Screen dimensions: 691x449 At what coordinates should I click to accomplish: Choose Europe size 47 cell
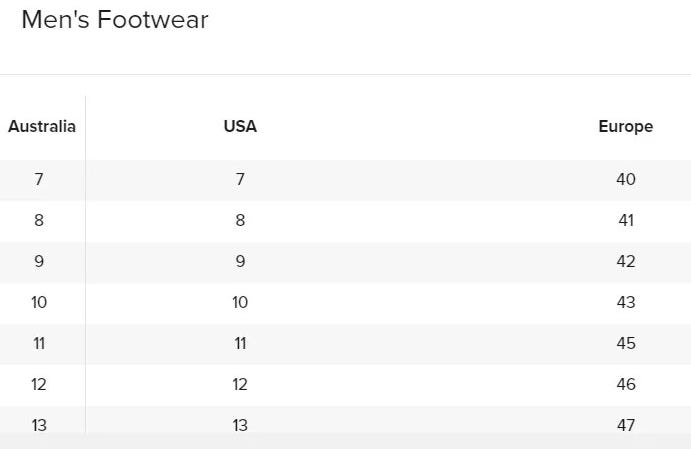click(x=626, y=425)
